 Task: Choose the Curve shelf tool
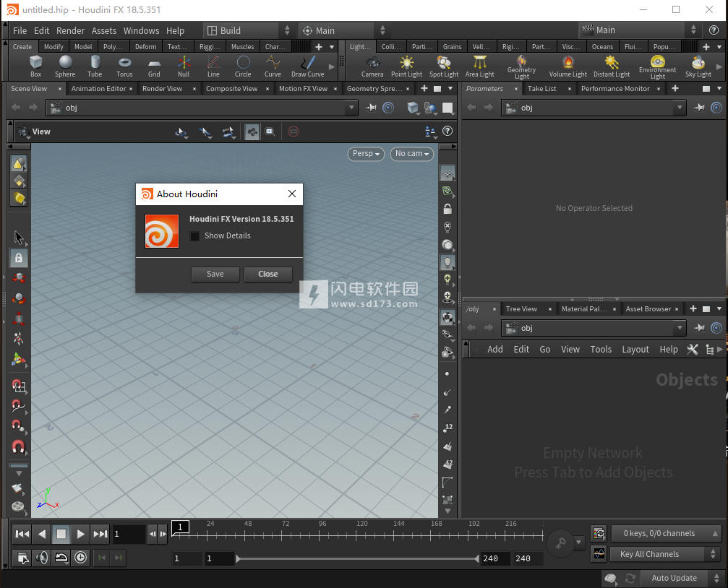pos(273,66)
